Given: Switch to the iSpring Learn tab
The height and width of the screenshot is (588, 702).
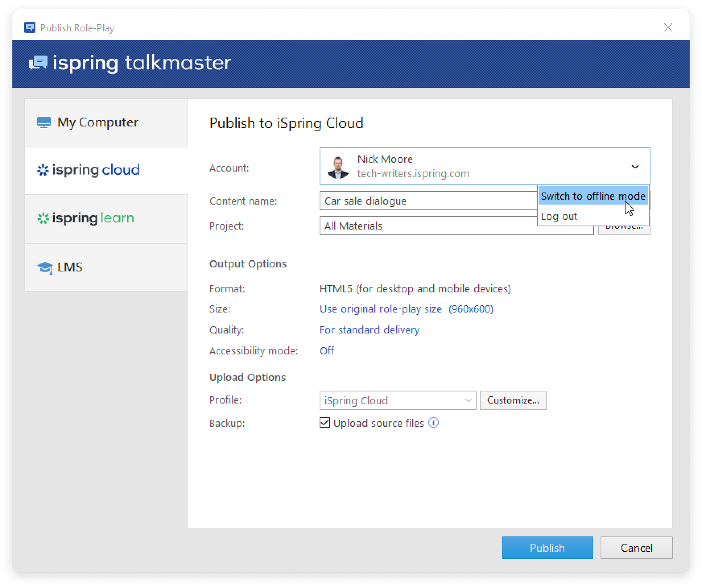Looking at the screenshot, I should point(106,219).
